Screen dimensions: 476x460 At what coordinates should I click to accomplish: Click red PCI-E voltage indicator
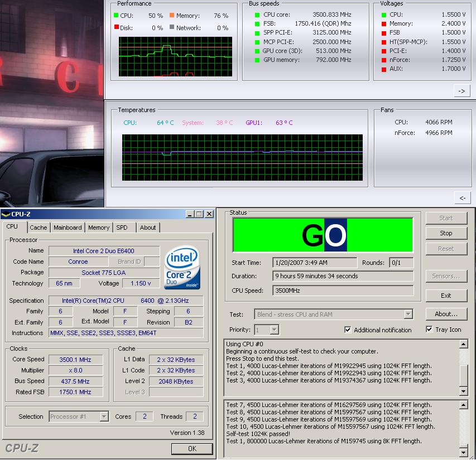pyautogui.click(x=384, y=51)
